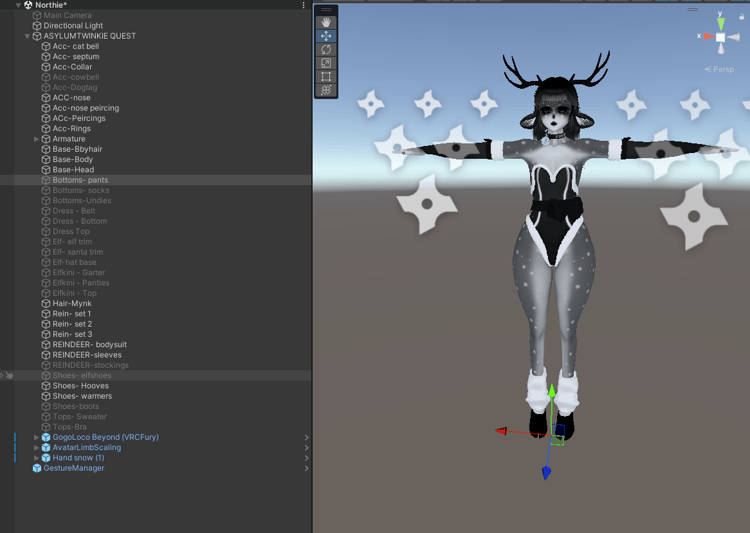Click the Unity scene icon beside Northie

(28, 5)
